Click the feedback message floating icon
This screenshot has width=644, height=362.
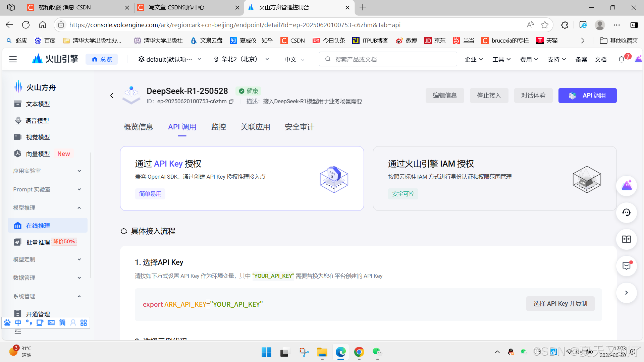click(x=626, y=266)
